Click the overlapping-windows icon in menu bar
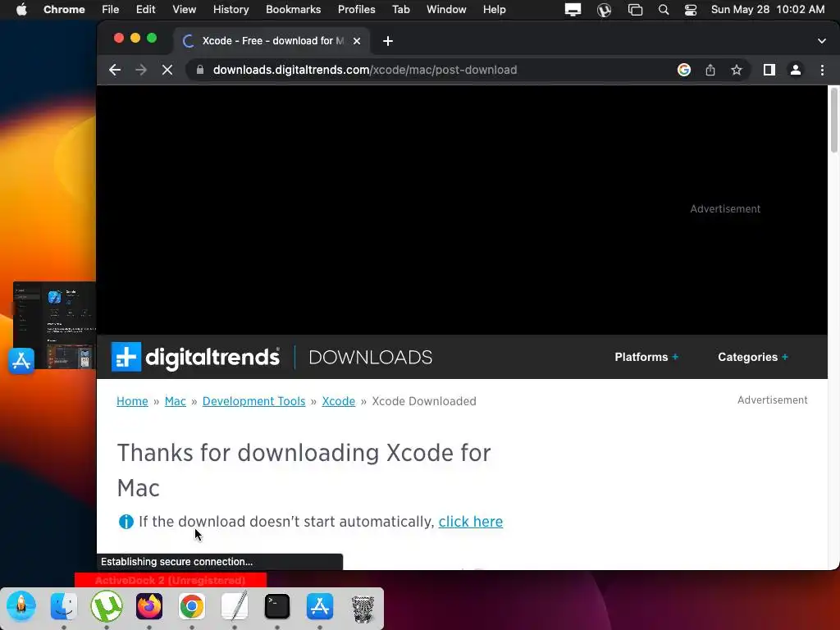 (x=636, y=10)
